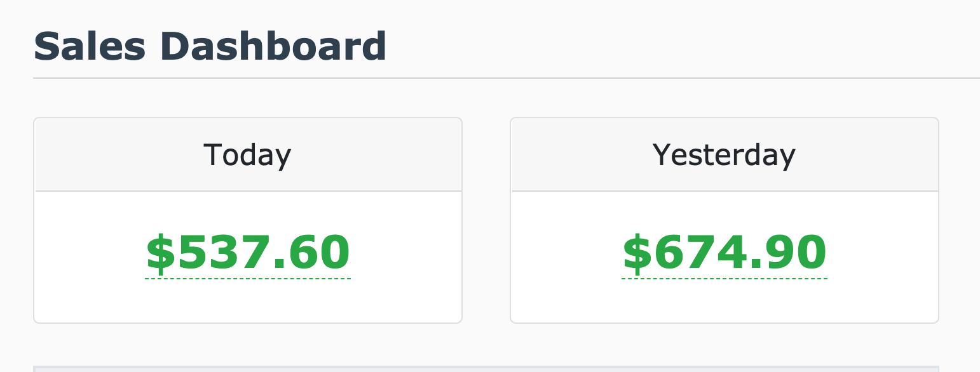Click the $537.60 Today sales amount
980x372 pixels.
(248, 253)
